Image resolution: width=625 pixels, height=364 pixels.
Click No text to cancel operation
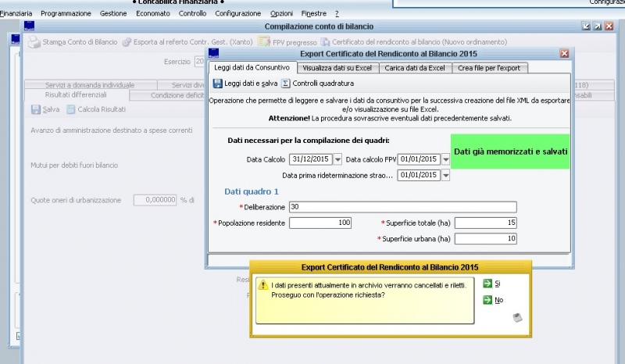499,300
